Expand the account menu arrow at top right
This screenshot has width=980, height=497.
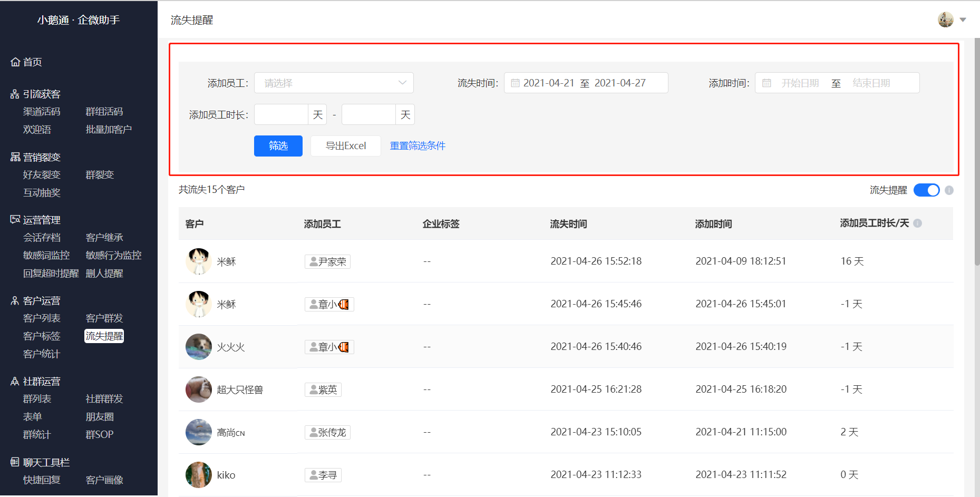(963, 20)
